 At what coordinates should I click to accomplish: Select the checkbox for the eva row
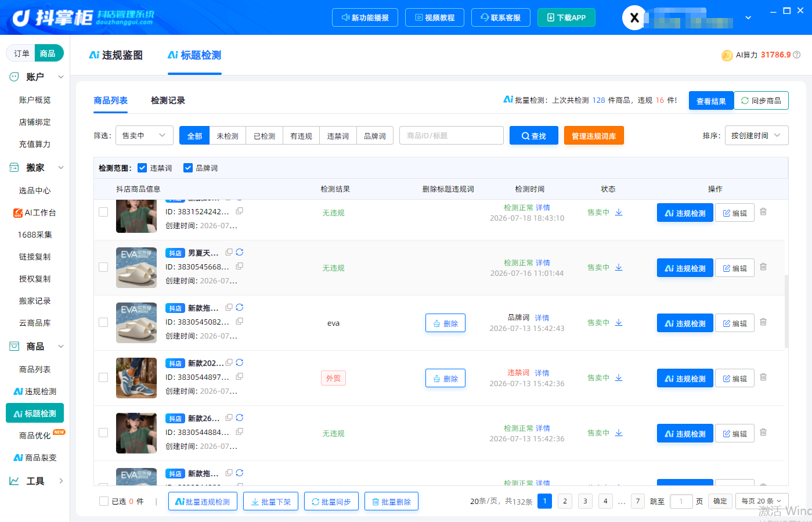[103, 322]
